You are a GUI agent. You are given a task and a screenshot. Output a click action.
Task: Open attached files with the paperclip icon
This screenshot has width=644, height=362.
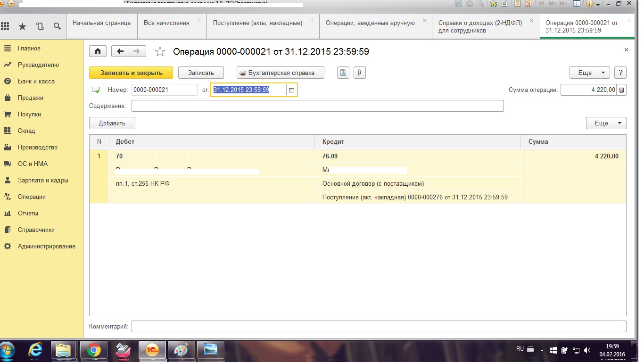tap(359, 73)
